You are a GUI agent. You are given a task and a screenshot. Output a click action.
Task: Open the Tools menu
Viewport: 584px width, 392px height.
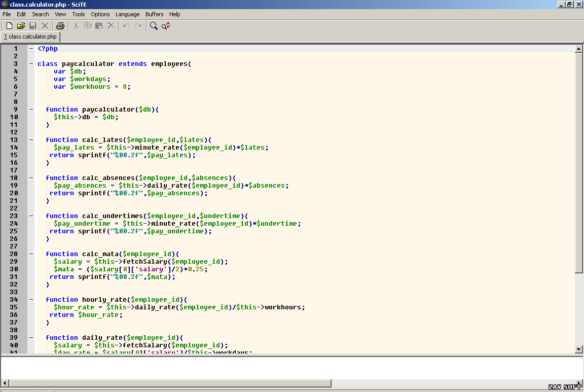tap(78, 14)
